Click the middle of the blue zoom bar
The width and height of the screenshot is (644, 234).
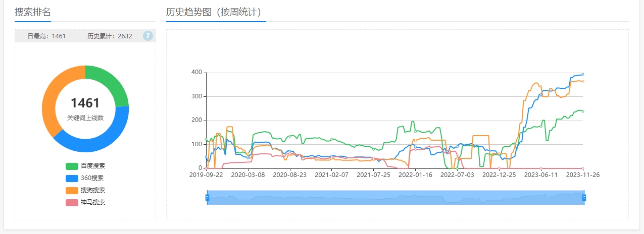pos(395,198)
